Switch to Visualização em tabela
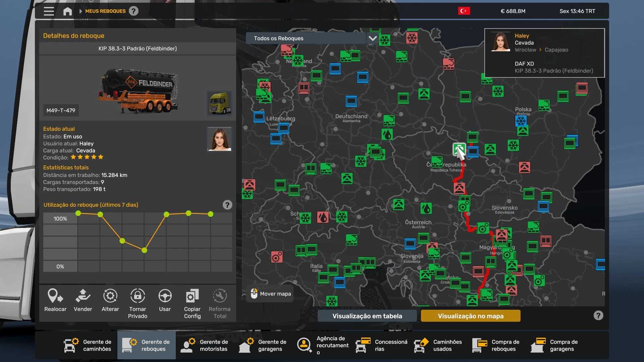The height and width of the screenshot is (362, 644). tap(367, 316)
